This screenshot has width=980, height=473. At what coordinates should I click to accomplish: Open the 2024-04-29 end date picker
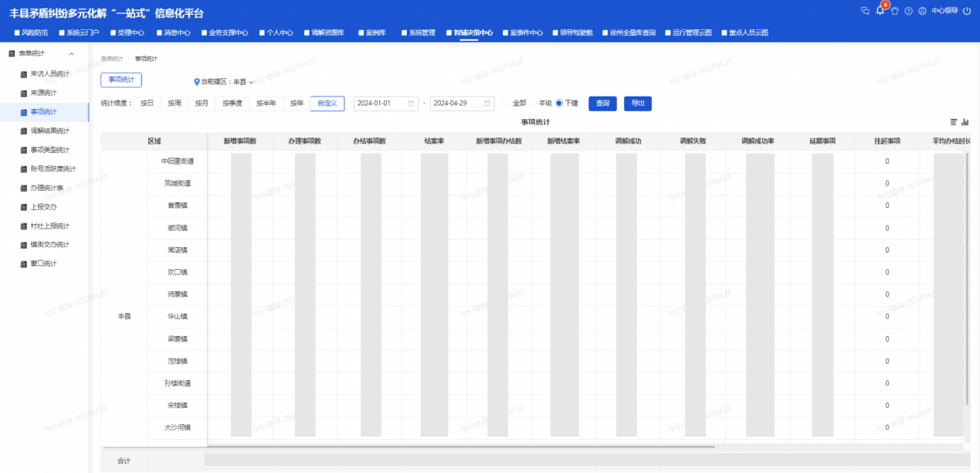click(x=462, y=104)
